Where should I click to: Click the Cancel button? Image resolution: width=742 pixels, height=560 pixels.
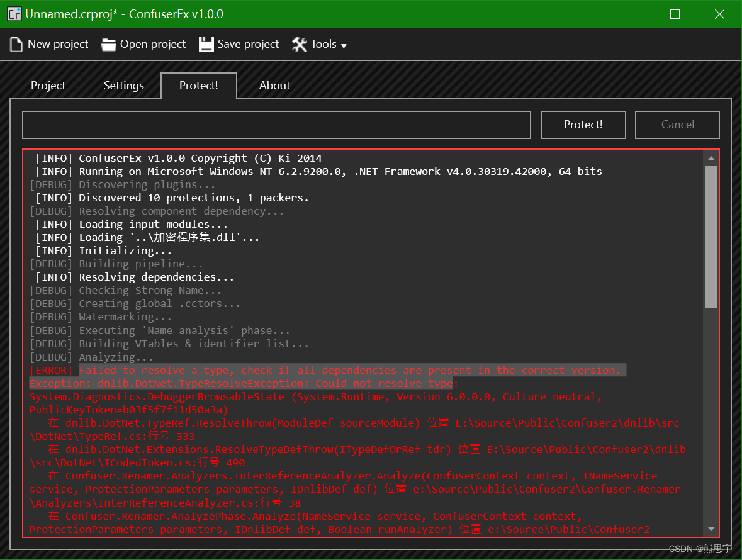tap(678, 125)
